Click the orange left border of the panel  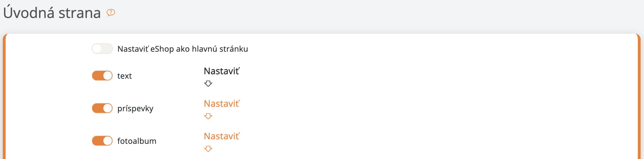[x=4, y=98]
